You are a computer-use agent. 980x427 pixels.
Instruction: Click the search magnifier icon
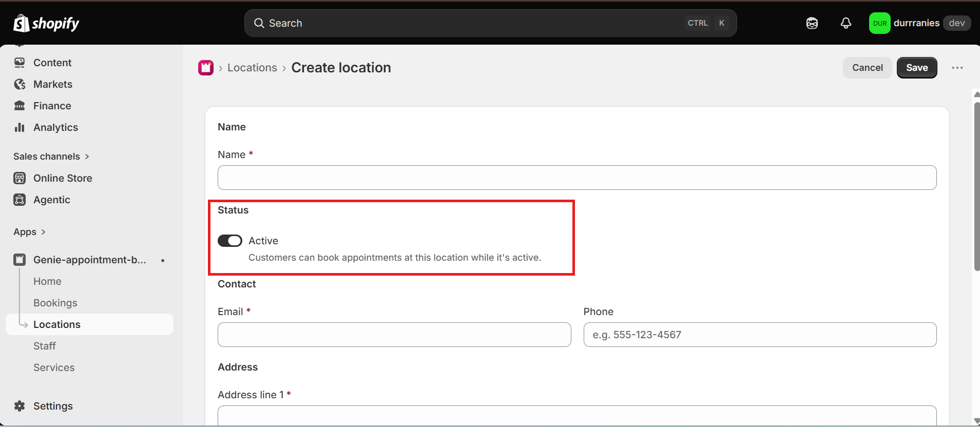(259, 23)
